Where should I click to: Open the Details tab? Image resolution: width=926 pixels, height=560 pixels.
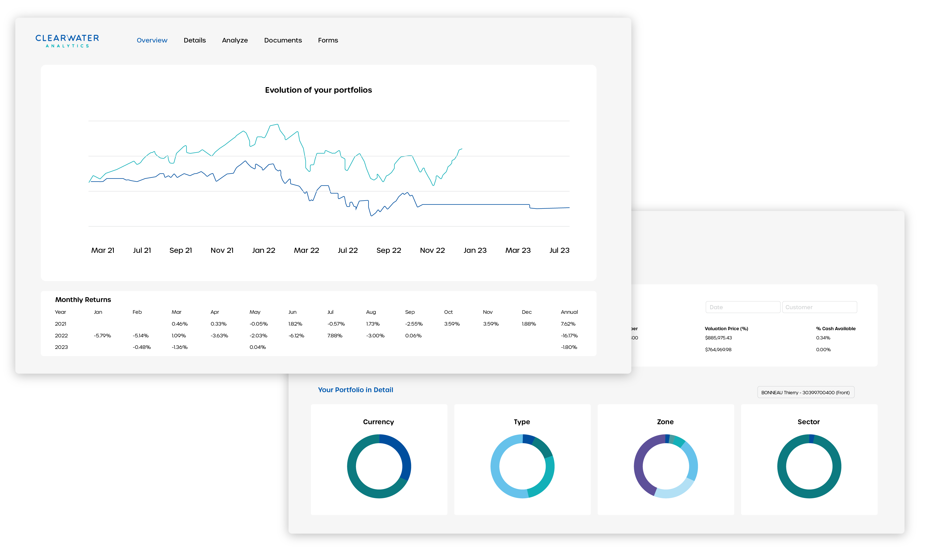click(x=195, y=40)
